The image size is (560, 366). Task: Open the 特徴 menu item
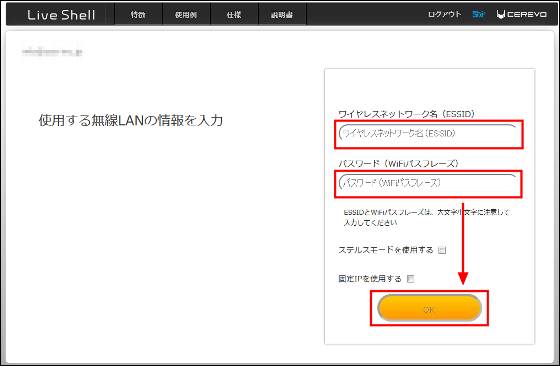pos(138,15)
